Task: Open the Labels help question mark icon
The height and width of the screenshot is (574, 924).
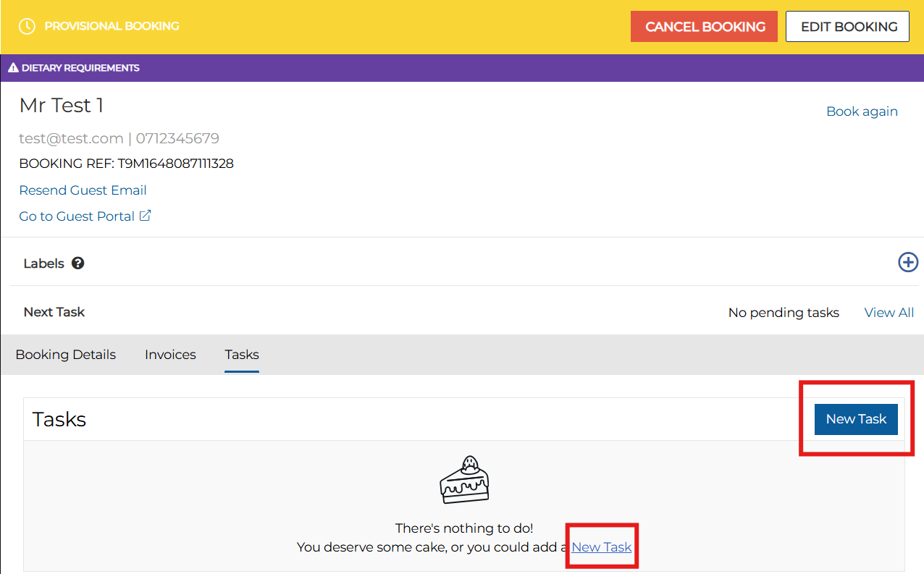Action: click(78, 263)
